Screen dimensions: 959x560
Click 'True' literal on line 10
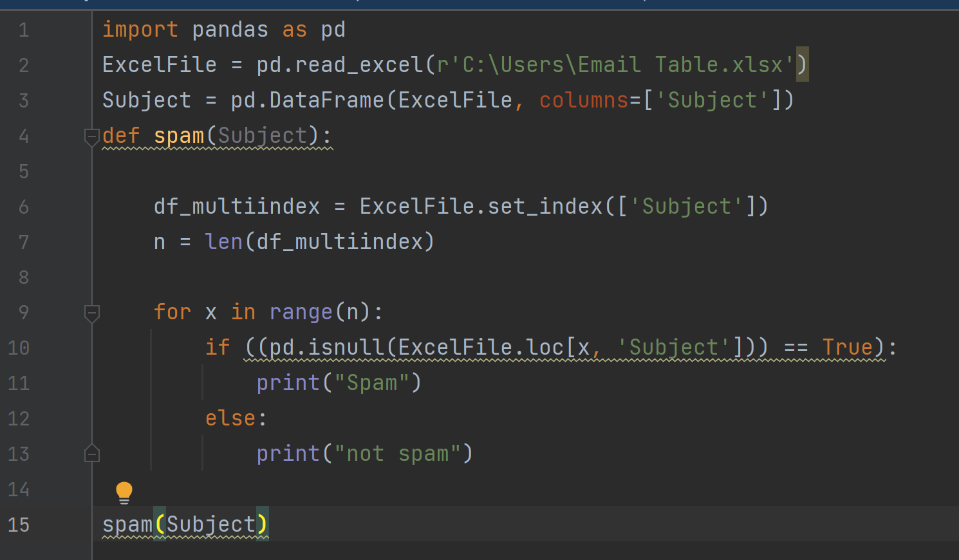[848, 348]
